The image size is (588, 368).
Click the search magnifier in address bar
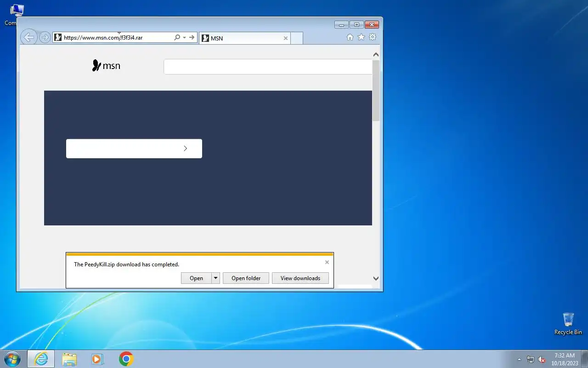[x=177, y=37]
